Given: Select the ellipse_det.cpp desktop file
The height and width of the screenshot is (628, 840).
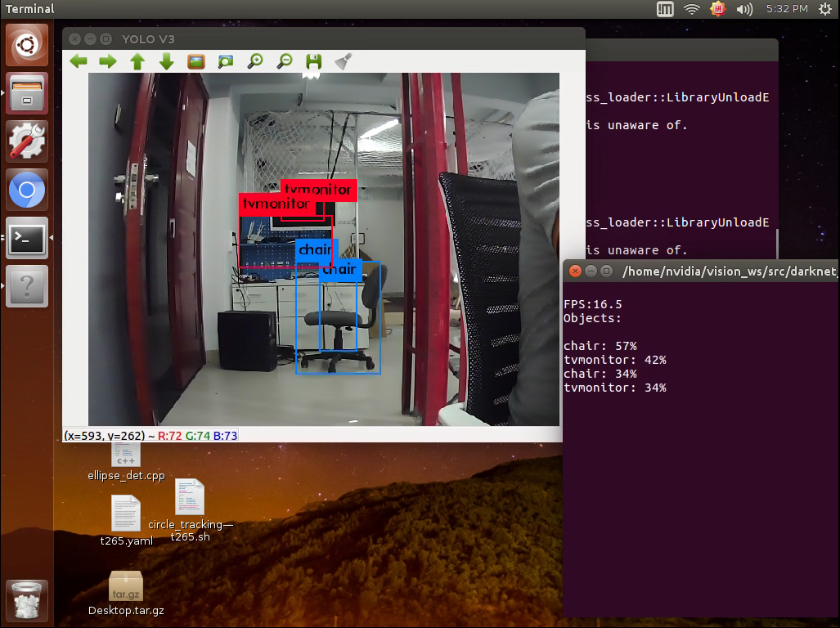Looking at the screenshot, I should click(x=126, y=462).
